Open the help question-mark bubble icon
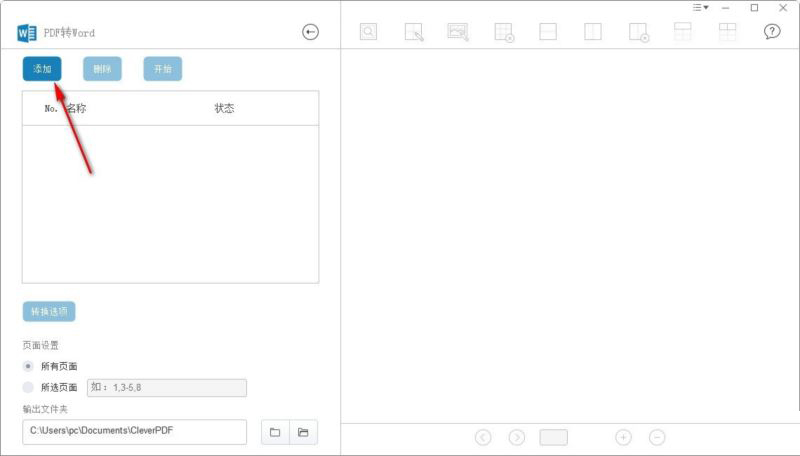 click(x=772, y=32)
